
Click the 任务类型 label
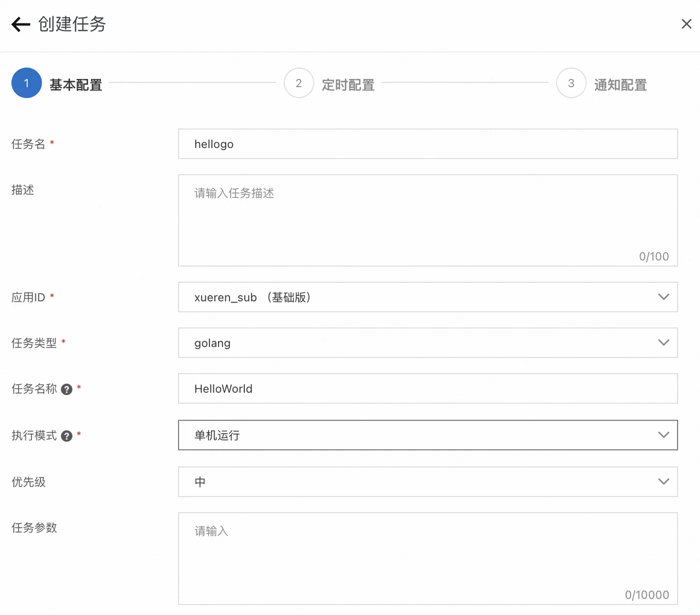(34, 343)
